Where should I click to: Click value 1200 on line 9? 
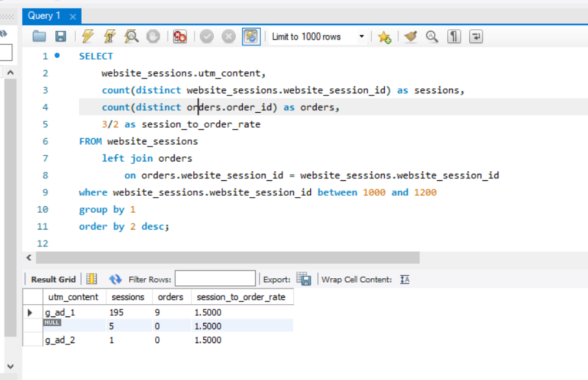pyautogui.click(x=425, y=192)
